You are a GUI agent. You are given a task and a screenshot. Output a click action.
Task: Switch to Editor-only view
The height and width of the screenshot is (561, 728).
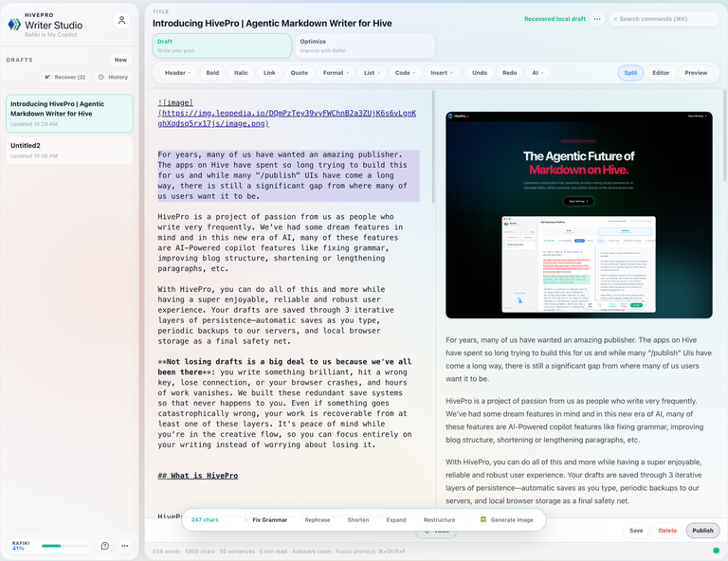click(x=661, y=73)
